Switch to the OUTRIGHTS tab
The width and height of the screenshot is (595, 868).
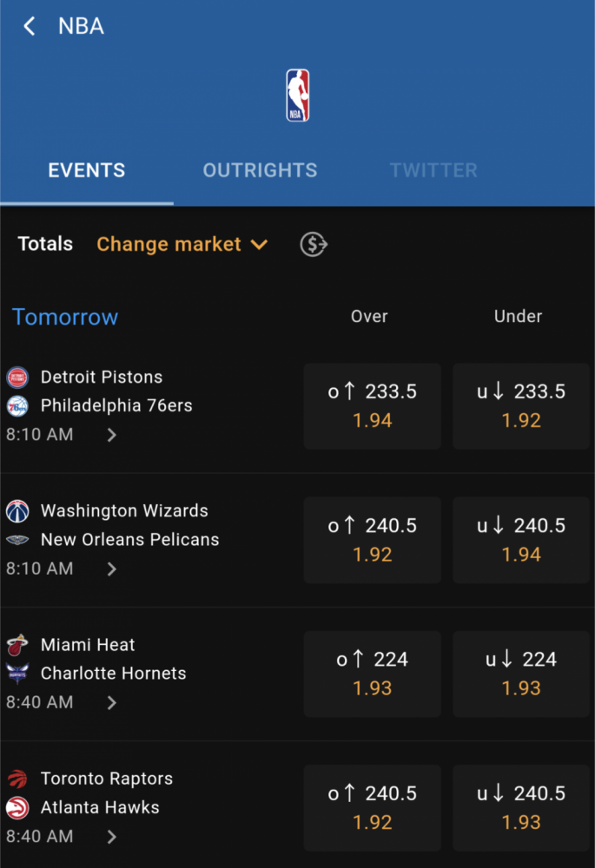point(260,170)
